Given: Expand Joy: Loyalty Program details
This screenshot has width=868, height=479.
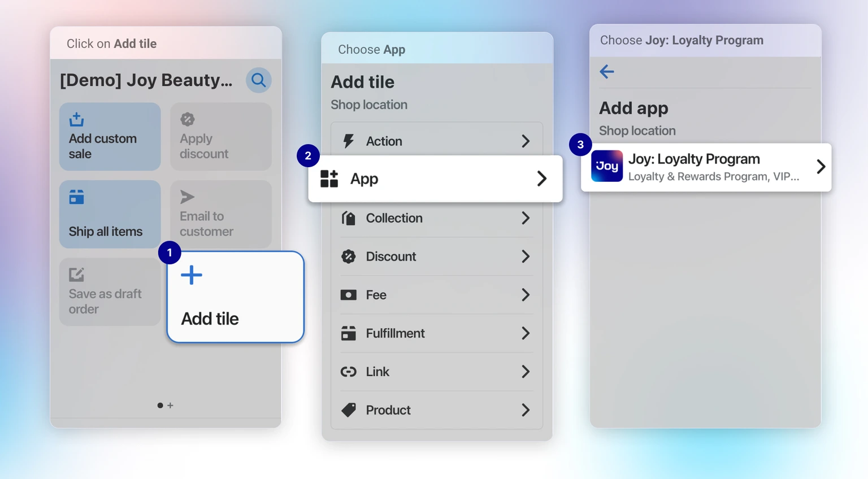Looking at the screenshot, I should click(821, 167).
